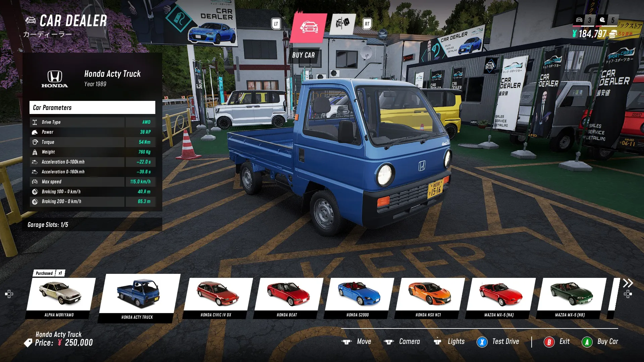Click the BUY CAR tab label
The image size is (644, 362).
point(303,55)
